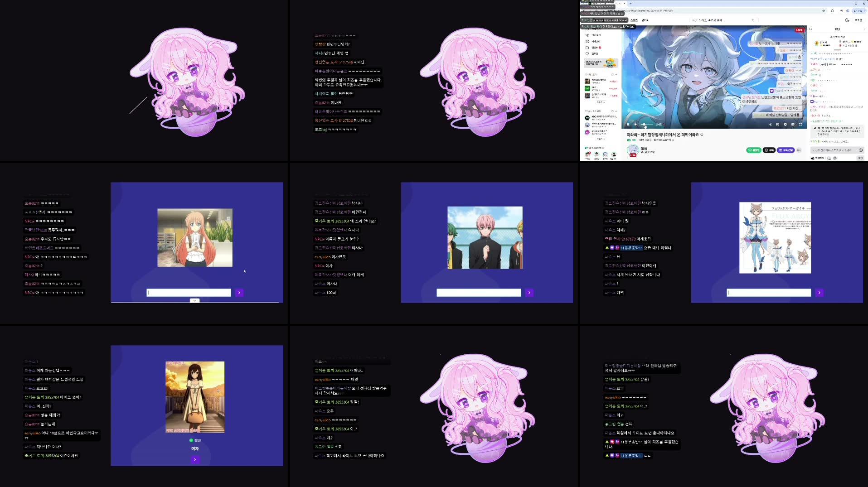Adjust the video player volume slider
This screenshot has height=487, width=868.
click(647, 124)
